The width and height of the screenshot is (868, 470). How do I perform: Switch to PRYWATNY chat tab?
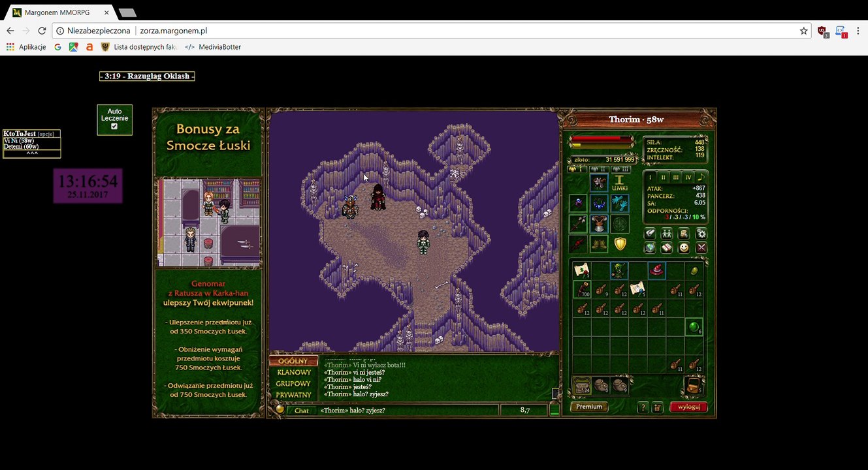pyautogui.click(x=293, y=395)
